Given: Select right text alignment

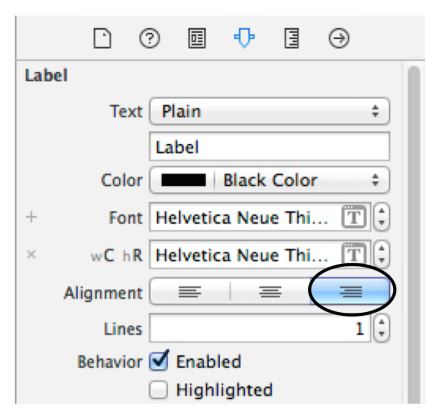Looking at the screenshot, I should click(350, 292).
